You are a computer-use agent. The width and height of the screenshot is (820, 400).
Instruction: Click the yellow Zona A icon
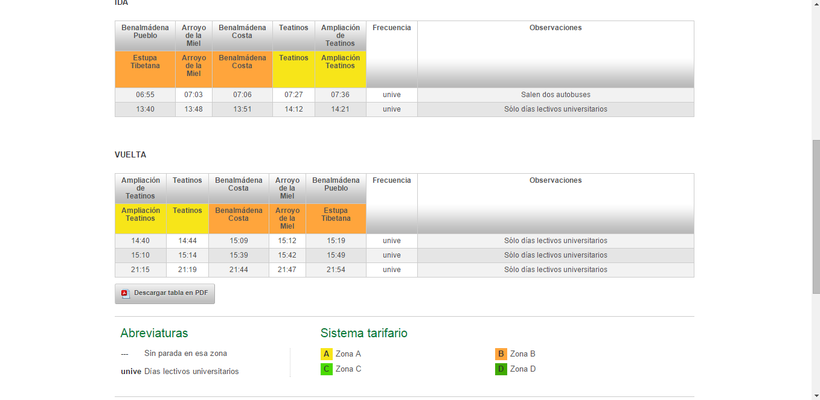326,354
